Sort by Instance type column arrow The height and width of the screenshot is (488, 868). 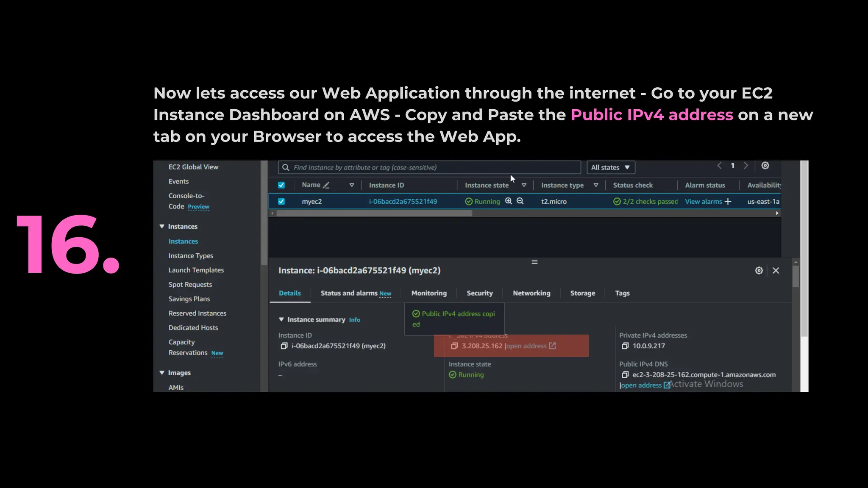pos(596,185)
